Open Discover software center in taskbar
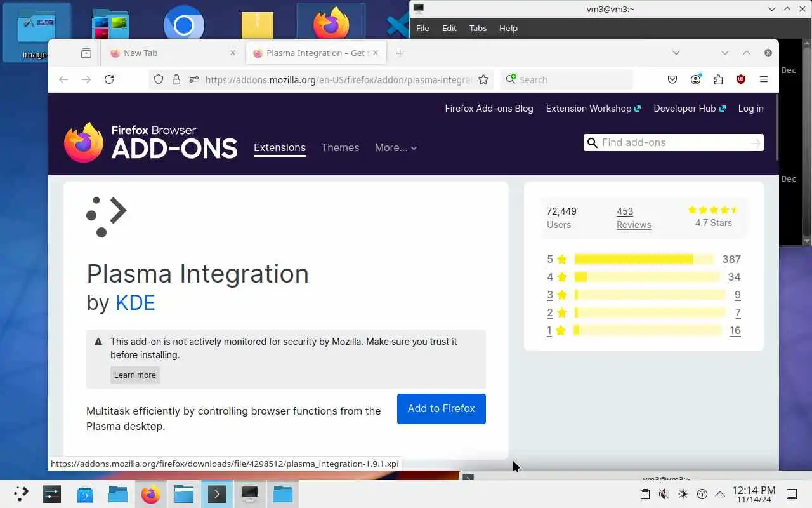The height and width of the screenshot is (508, 812). [85, 493]
